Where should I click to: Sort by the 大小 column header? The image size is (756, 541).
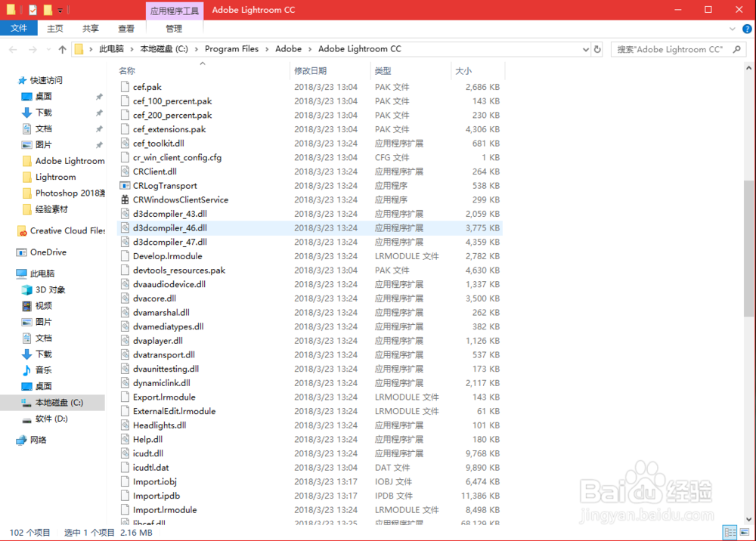click(463, 71)
